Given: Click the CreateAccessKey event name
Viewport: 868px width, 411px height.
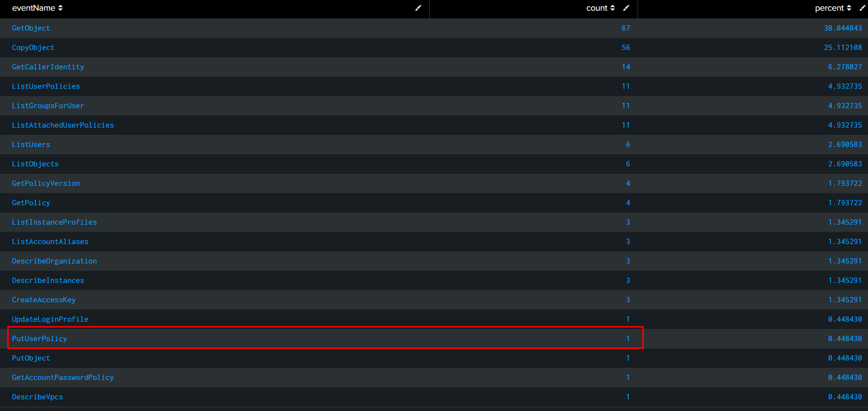Looking at the screenshot, I should pos(44,300).
